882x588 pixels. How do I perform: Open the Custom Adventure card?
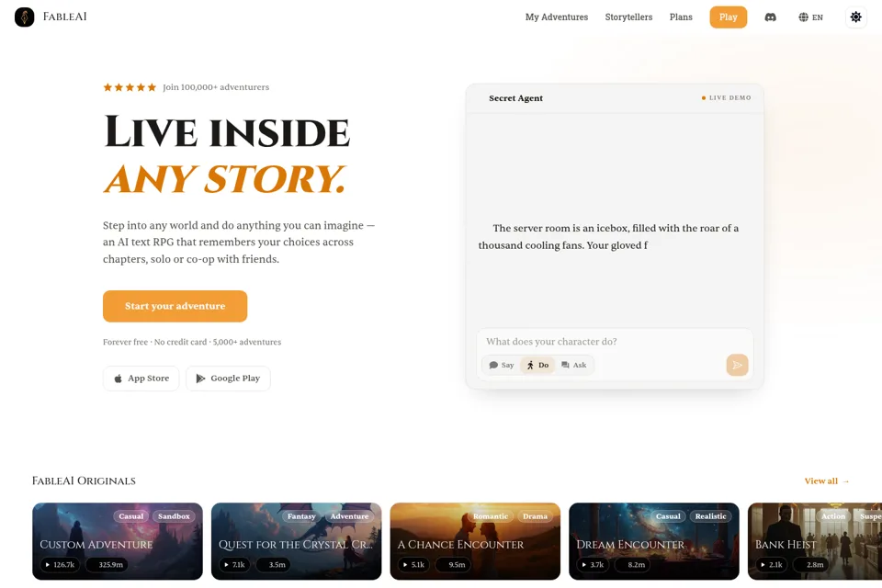pos(118,541)
